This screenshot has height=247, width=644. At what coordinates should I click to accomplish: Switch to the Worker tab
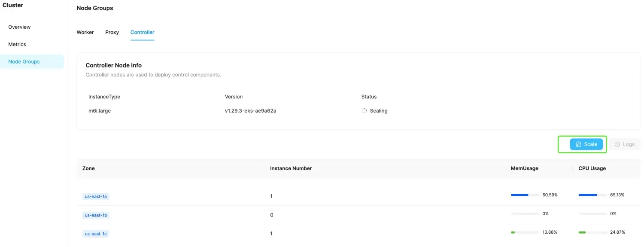point(85,32)
